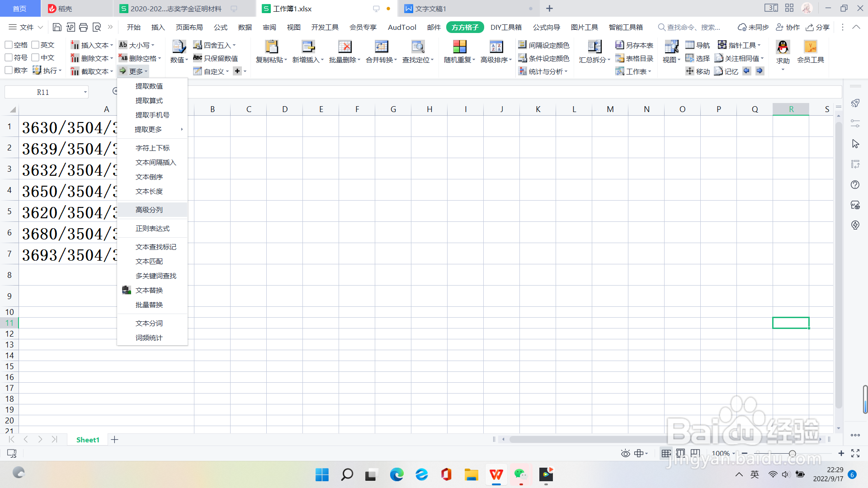Toggle the 空格 checkbox
Image resolution: width=868 pixels, height=488 pixels.
tap(9, 45)
